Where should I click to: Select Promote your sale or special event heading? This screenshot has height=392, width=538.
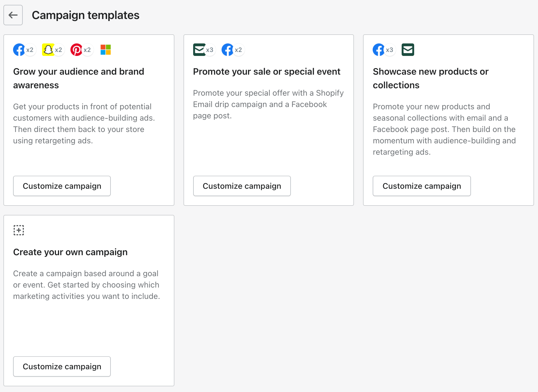tap(266, 72)
